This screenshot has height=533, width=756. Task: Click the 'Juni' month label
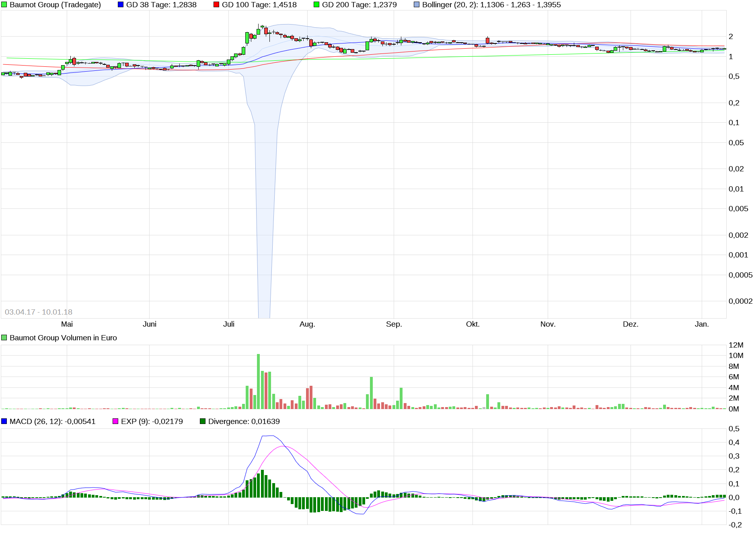point(150,324)
